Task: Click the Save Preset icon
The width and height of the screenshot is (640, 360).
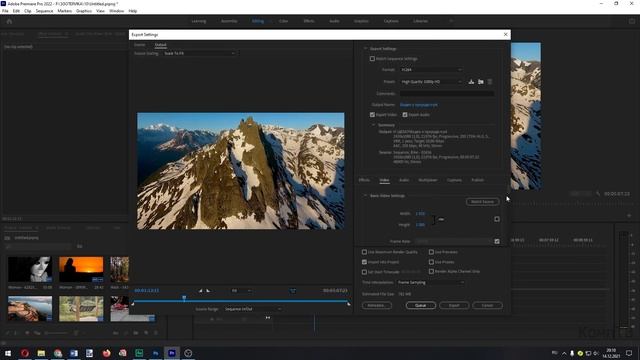Action: click(471, 82)
